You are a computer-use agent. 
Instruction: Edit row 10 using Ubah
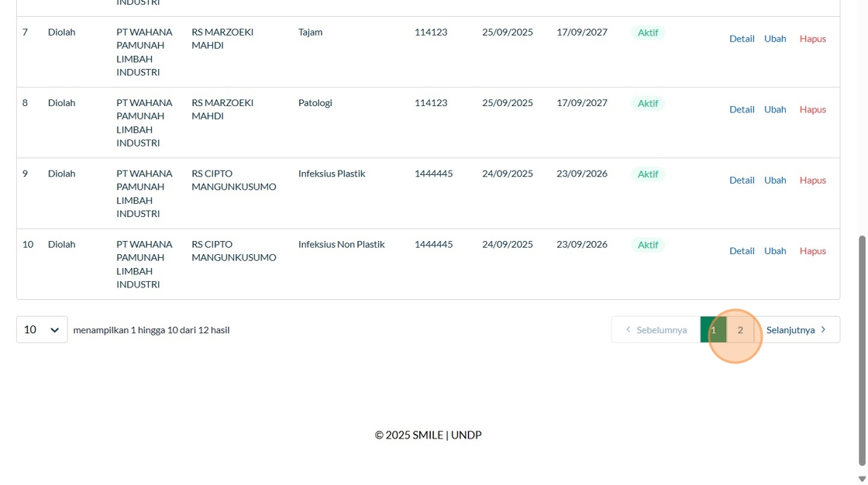tap(775, 250)
